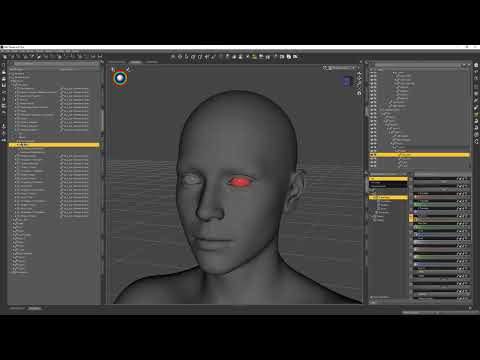
Task: Click the purple view cube in the viewport
Action: pos(347,81)
